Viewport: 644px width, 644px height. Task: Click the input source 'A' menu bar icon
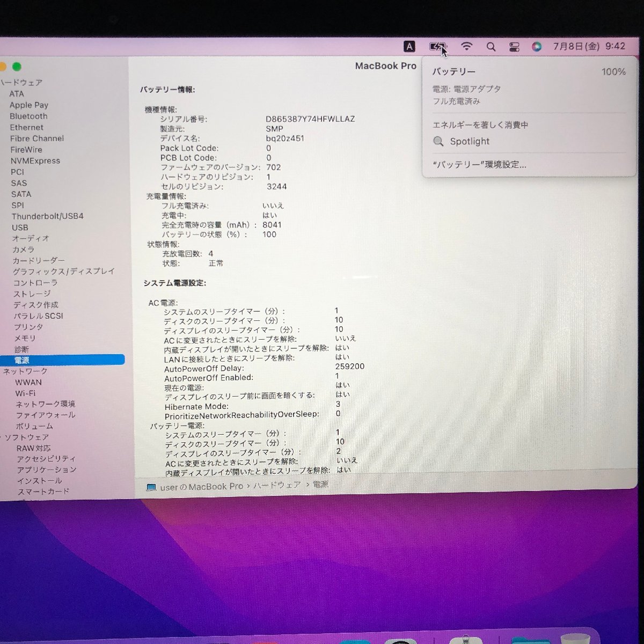coord(409,47)
